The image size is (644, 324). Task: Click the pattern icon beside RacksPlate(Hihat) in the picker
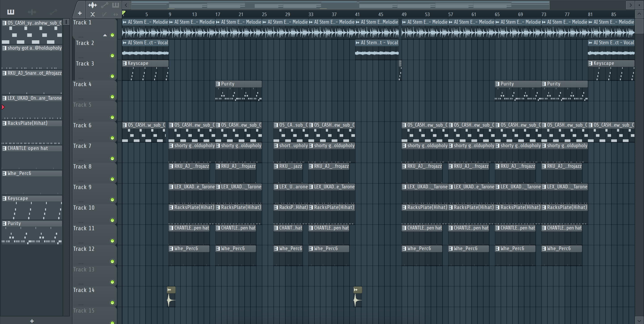[x=4, y=123]
